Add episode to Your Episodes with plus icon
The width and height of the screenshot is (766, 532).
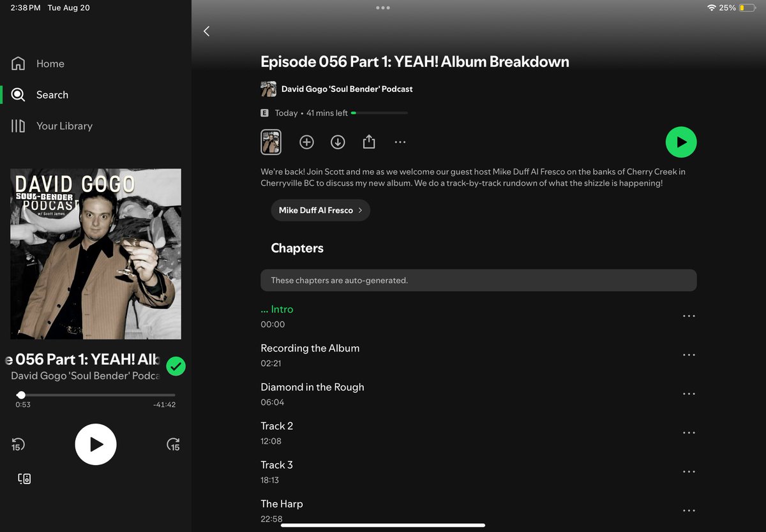(x=307, y=142)
